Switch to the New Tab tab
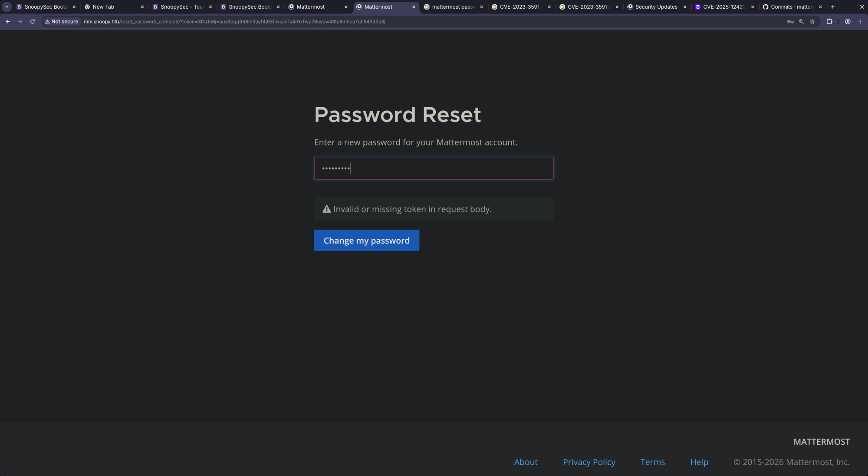The width and height of the screenshot is (868, 476). pyautogui.click(x=115, y=7)
